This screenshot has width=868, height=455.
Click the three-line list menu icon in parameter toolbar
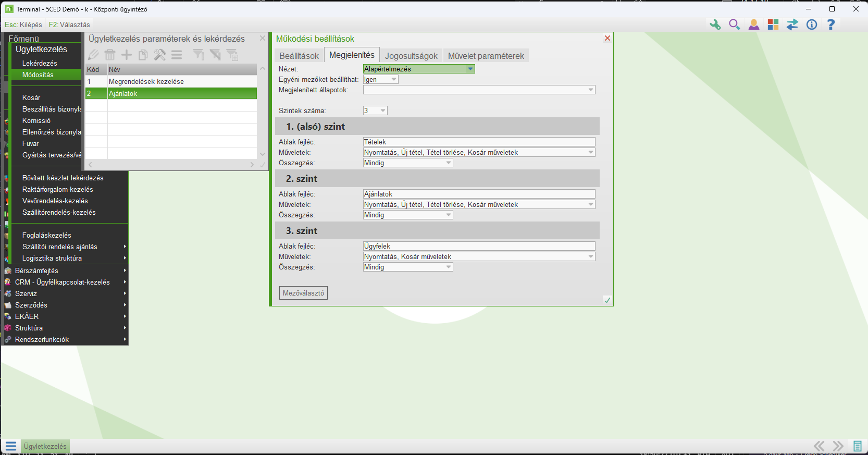pyautogui.click(x=177, y=55)
